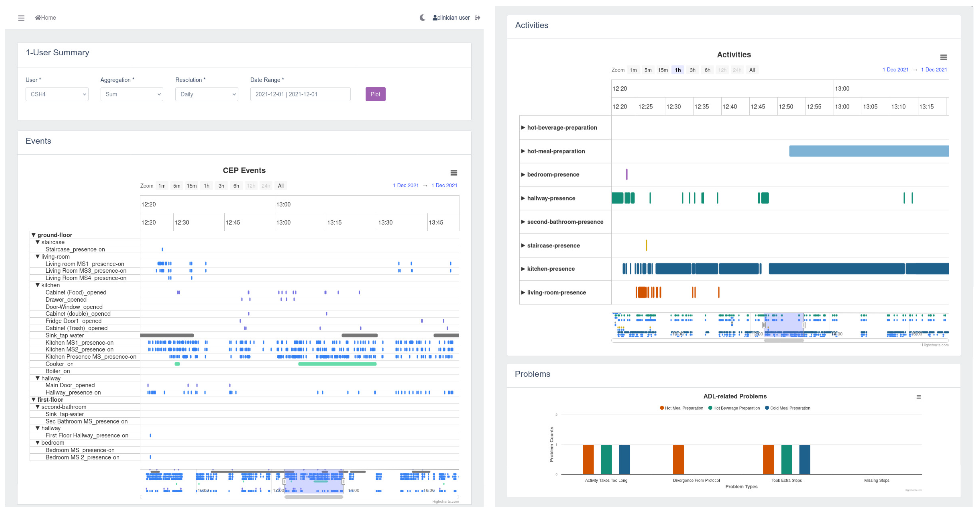980x514 pixels.
Task: Click the Activities navigator scrollbar thumb
Action: click(x=784, y=340)
